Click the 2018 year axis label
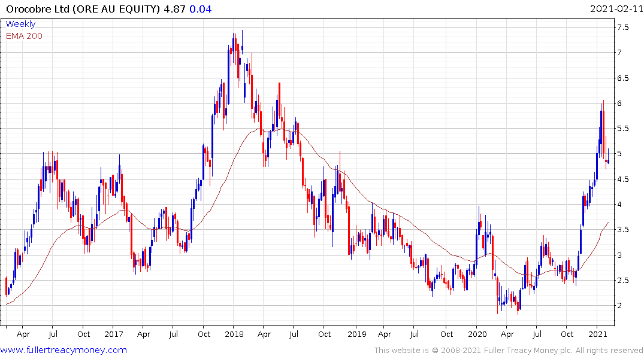 pyautogui.click(x=234, y=334)
